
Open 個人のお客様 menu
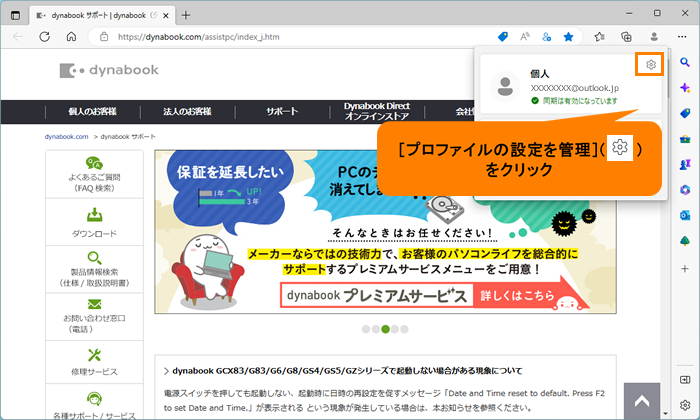point(92,112)
